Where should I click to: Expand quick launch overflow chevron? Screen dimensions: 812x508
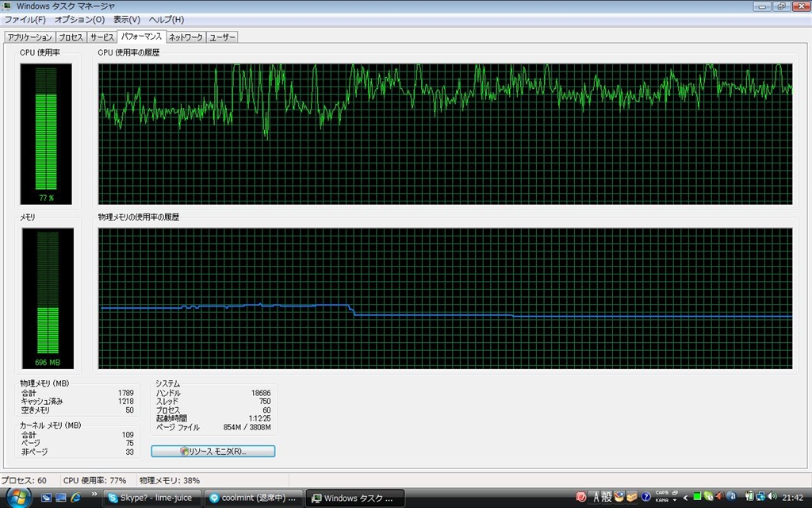coord(94,495)
